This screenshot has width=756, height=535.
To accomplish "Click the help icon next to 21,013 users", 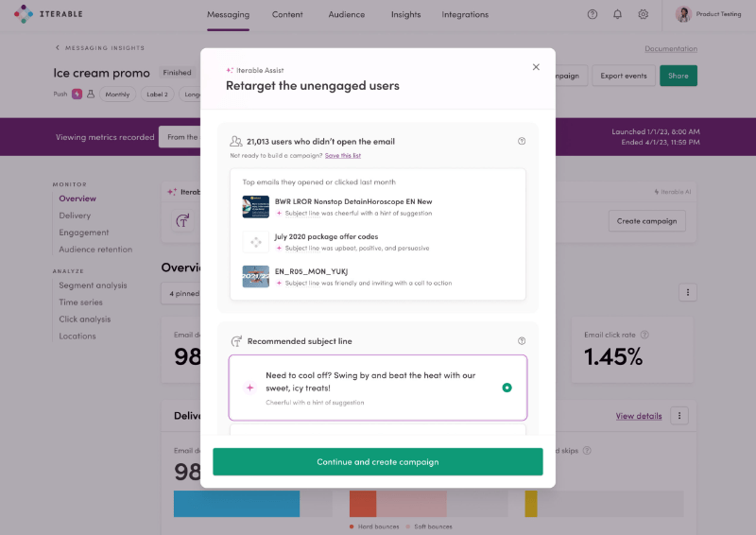I will pos(522,141).
